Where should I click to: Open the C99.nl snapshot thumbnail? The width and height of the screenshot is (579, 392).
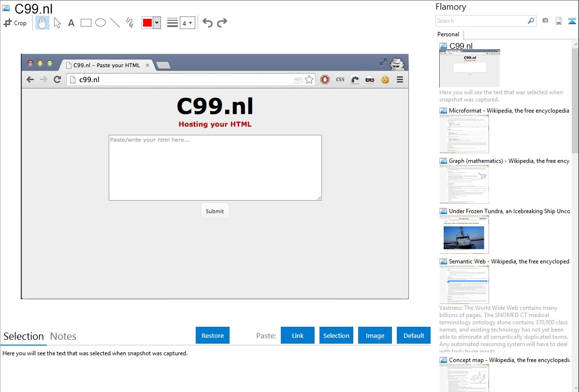click(x=469, y=68)
